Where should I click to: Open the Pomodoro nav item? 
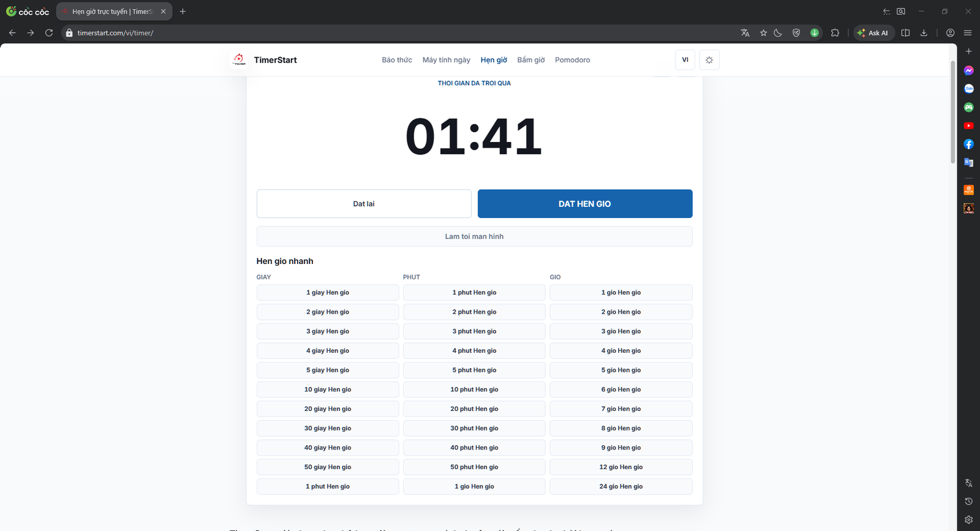point(573,60)
